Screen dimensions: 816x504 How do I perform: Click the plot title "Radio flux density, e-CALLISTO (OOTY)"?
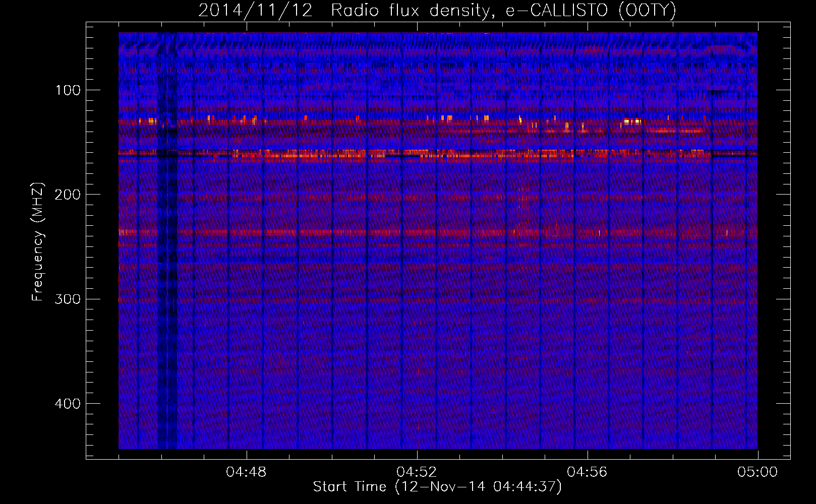click(503, 11)
